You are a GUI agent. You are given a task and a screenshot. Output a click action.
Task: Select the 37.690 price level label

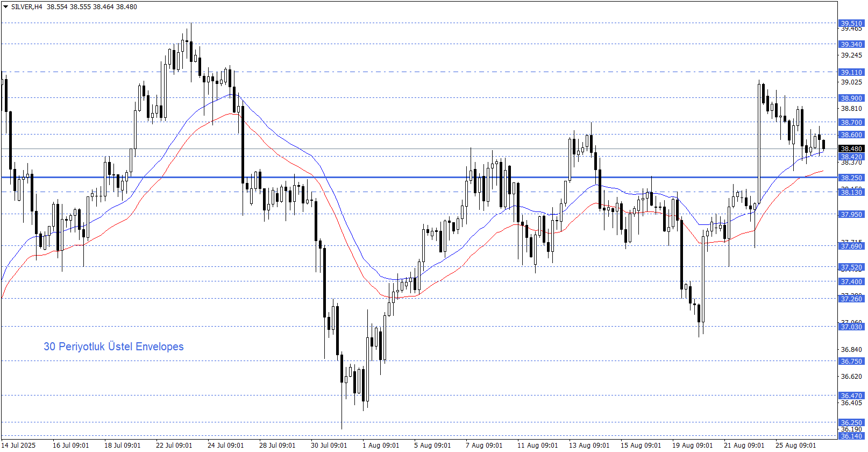851,246
